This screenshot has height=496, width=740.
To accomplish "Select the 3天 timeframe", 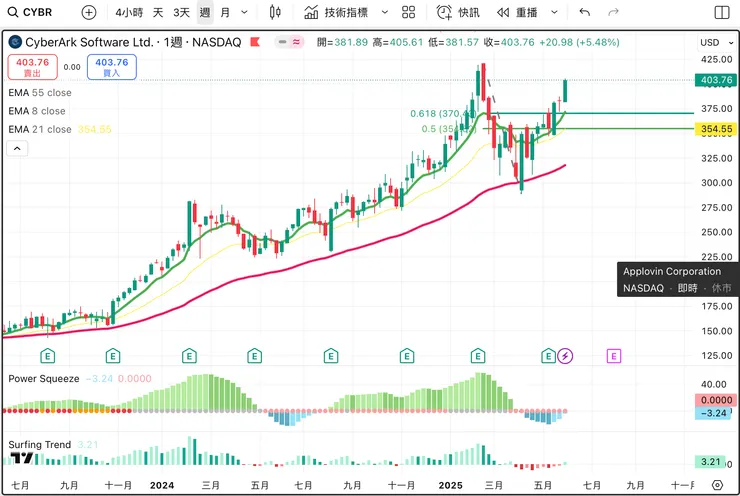I will 181,12.
